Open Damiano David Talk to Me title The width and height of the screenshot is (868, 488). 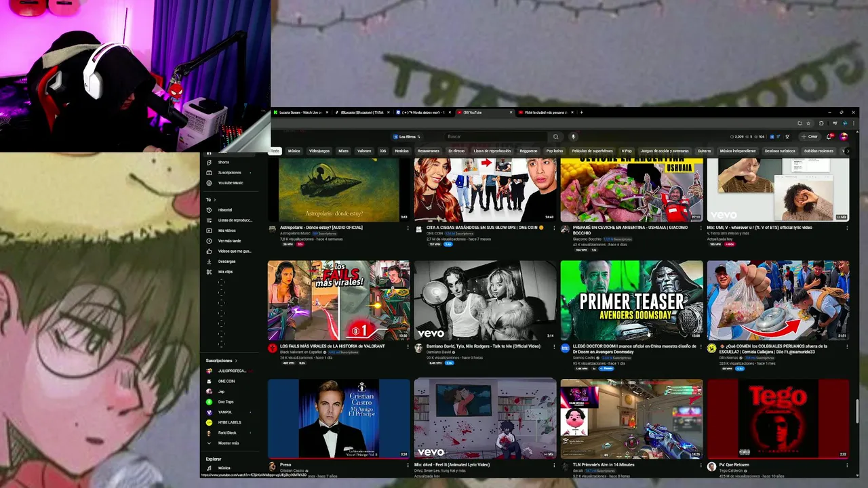[x=484, y=346]
